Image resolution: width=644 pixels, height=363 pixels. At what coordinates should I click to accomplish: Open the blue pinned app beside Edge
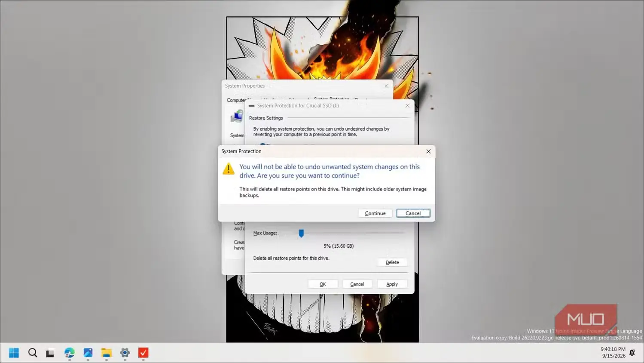[88, 353]
